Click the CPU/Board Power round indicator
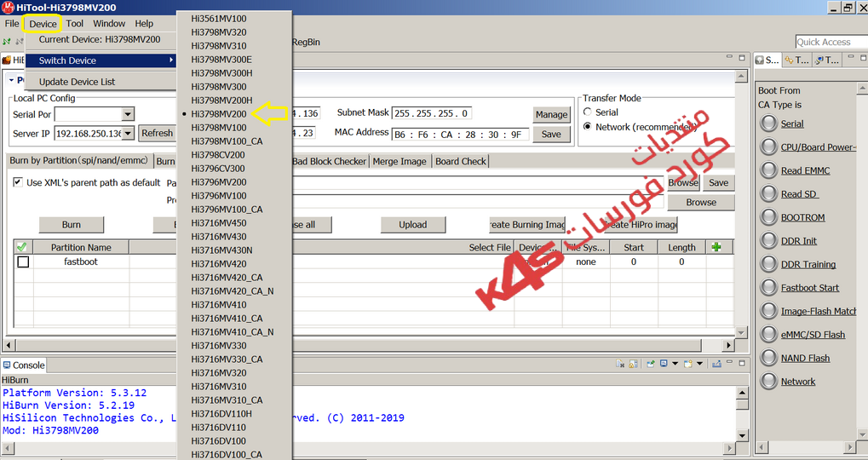Viewport: 868px width, 460px height. tap(768, 147)
